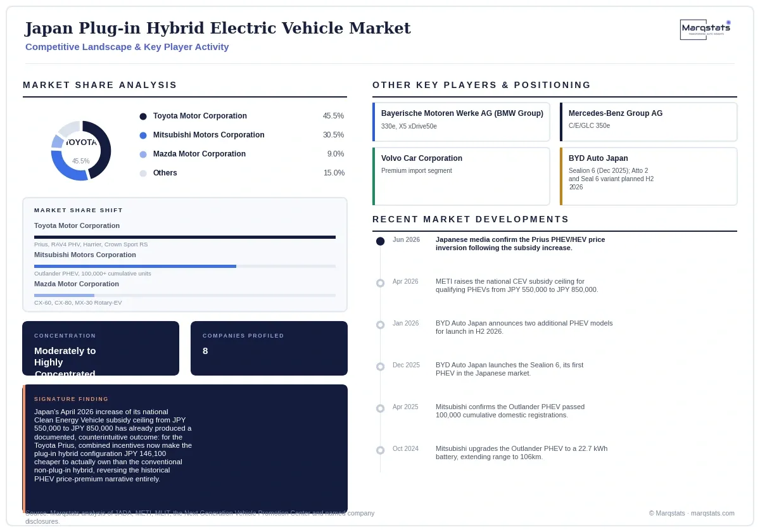Image resolution: width=760 pixels, height=532 pixels.
Task: Click the marqstats.com footer link
Action: [712, 513]
